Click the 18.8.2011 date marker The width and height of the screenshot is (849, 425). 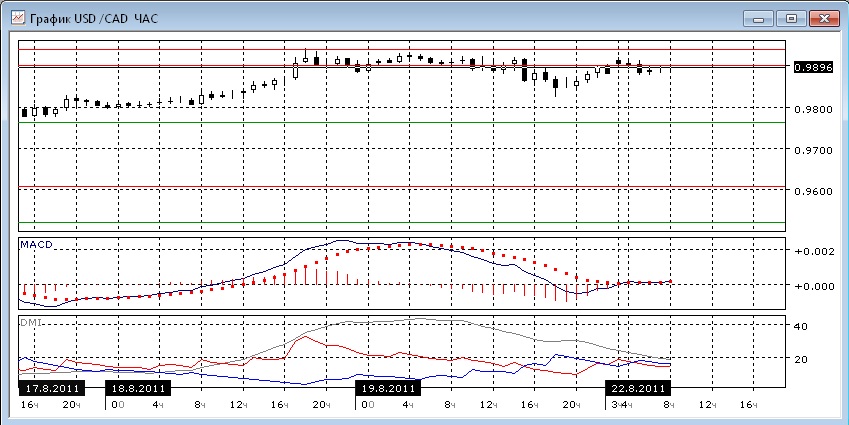click(x=139, y=388)
